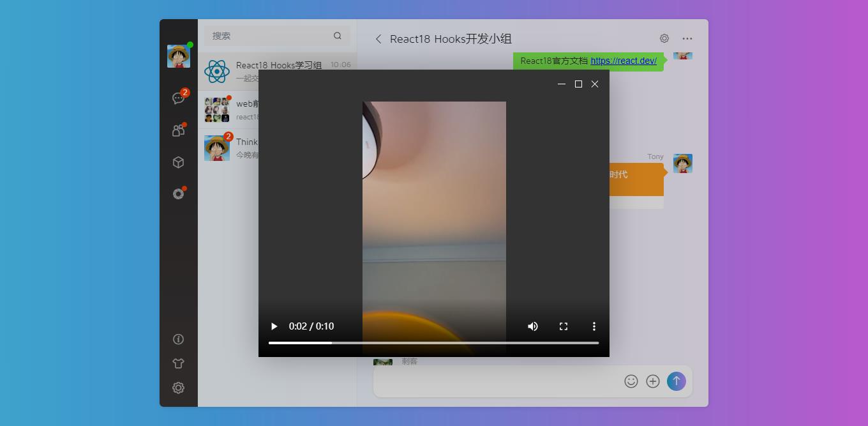Mute the video using the speaker icon

click(533, 326)
